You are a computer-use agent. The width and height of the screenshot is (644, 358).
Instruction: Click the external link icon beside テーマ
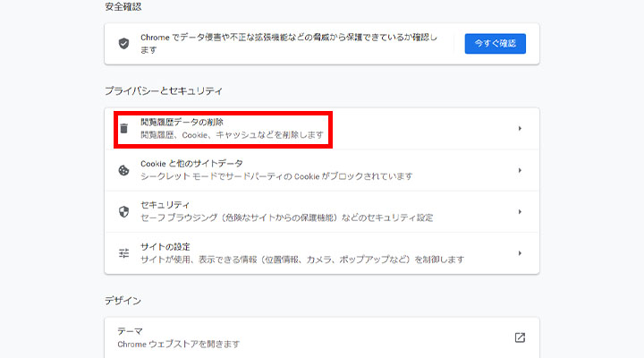(x=520, y=337)
